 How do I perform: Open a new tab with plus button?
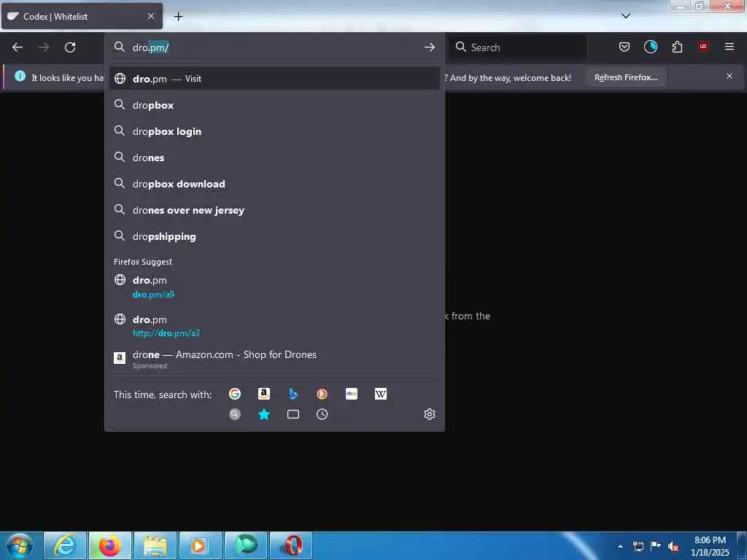tap(178, 17)
